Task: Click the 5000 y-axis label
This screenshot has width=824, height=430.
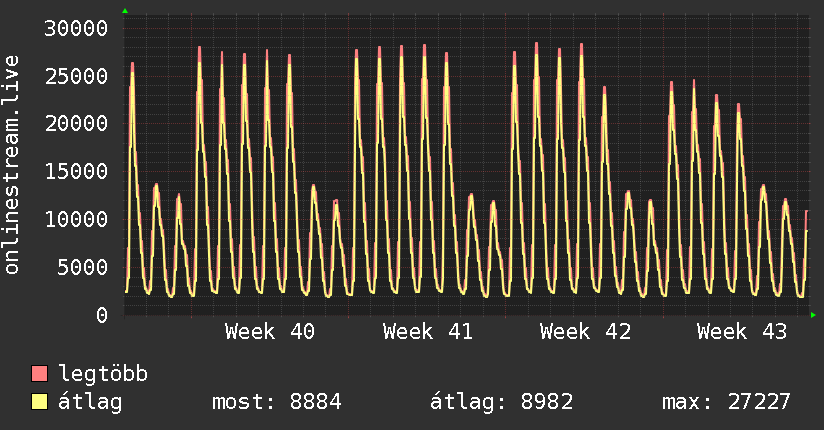Action: pyautogui.click(x=83, y=267)
